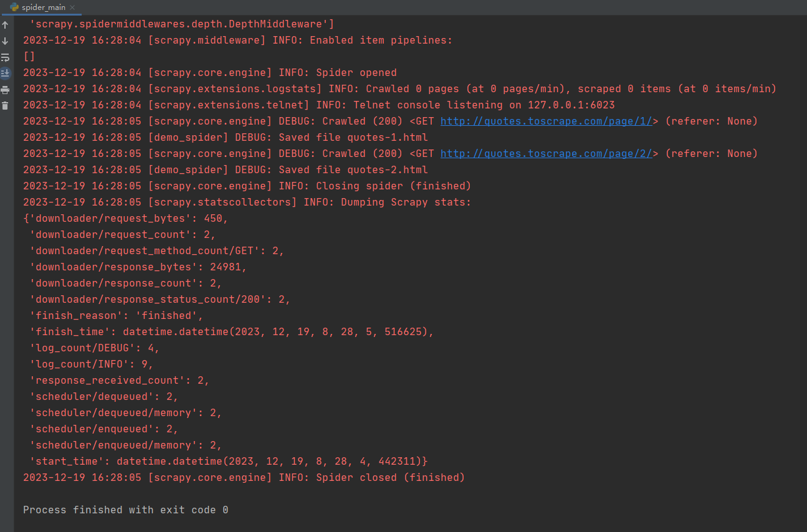Viewport: 807px width, 532px height.
Task: Click 'Telnet console listening on 127.0.0.1:6023' line
Action: [319, 105]
